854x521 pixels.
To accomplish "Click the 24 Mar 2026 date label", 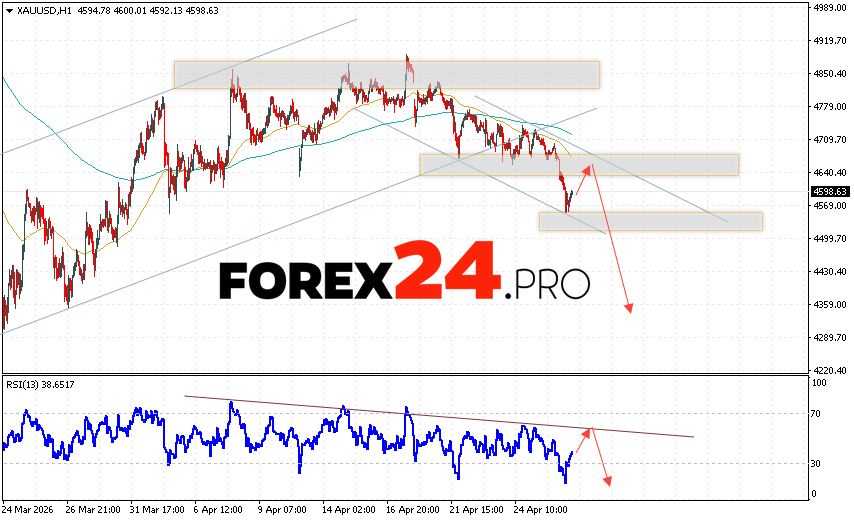I will (29, 507).
